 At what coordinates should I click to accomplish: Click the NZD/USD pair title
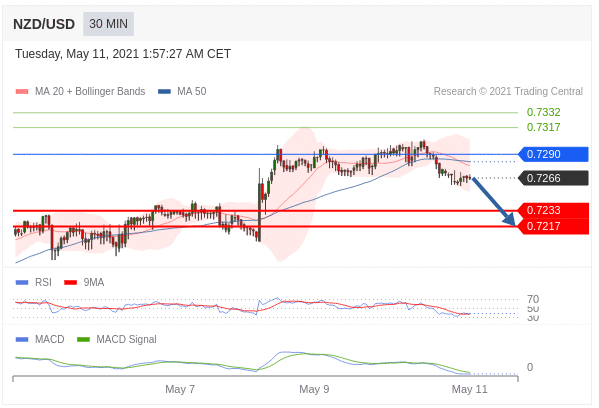click(44, 24)
